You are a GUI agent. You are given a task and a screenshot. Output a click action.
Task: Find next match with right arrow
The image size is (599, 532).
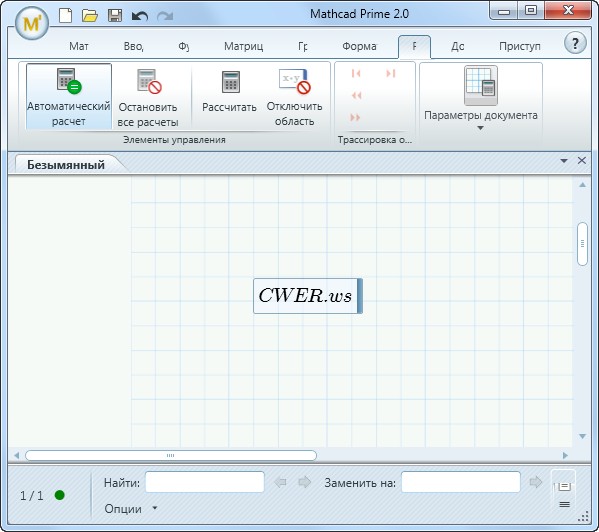click(x=304, y=482)
